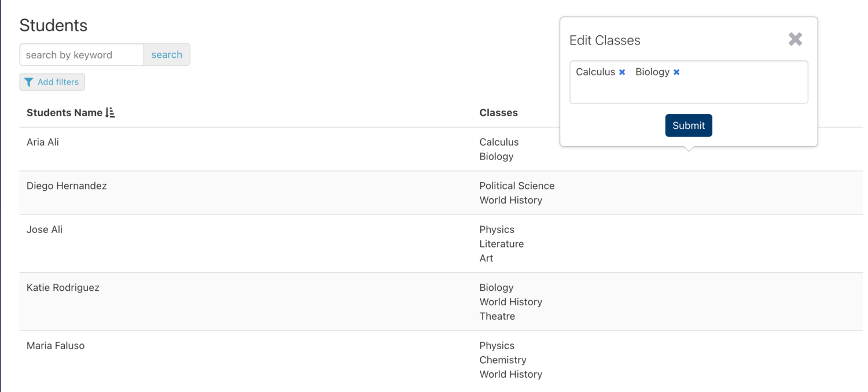Click Jose Ali's Literature class entry

pyautogui.click(x=502, y=244)
